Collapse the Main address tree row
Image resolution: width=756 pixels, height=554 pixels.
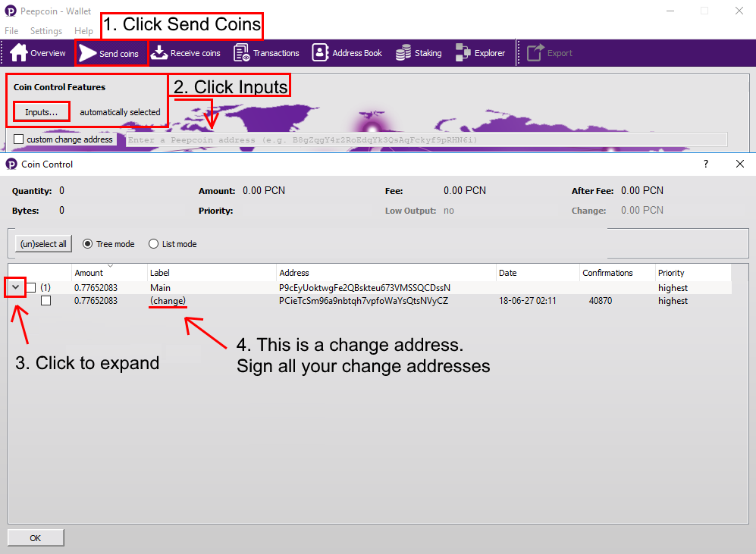15,287
